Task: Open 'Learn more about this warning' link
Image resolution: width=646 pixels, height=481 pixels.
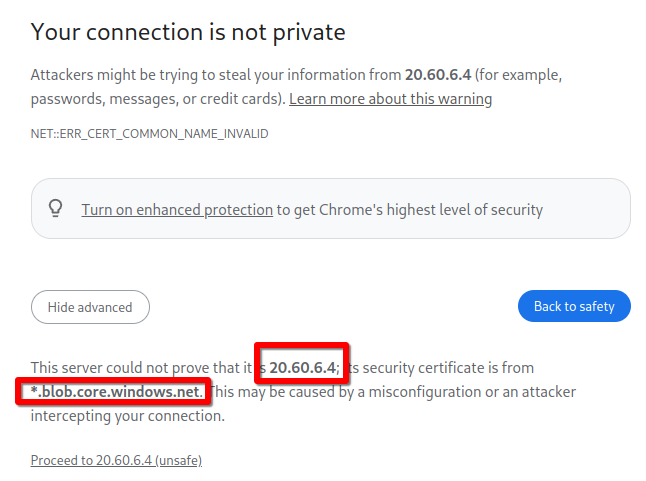Action: pos(391,99)
